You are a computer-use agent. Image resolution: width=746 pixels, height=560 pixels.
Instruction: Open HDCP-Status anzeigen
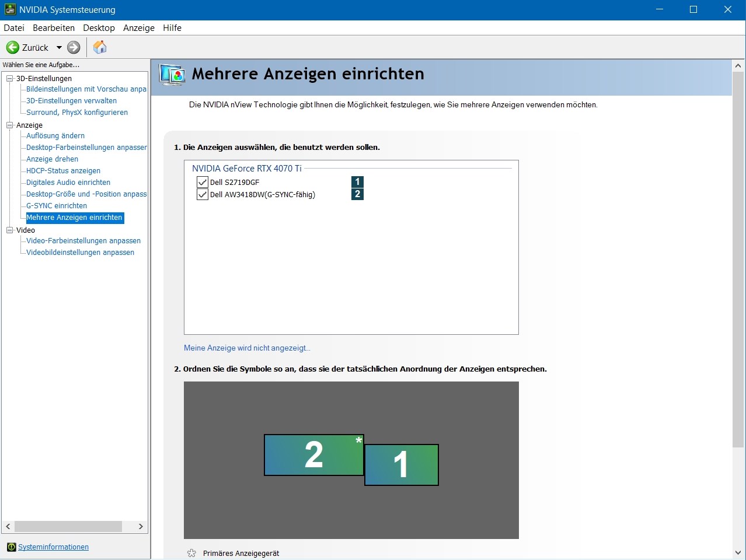pos(63,171)
